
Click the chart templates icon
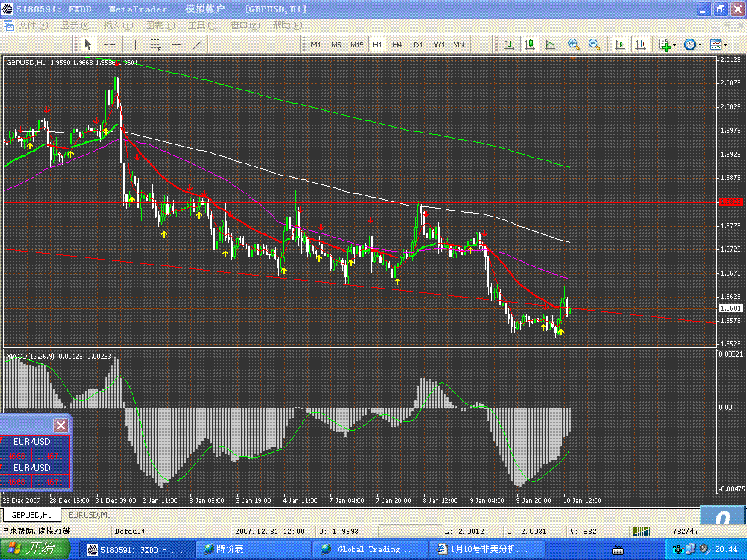click(x=716, y=44)
